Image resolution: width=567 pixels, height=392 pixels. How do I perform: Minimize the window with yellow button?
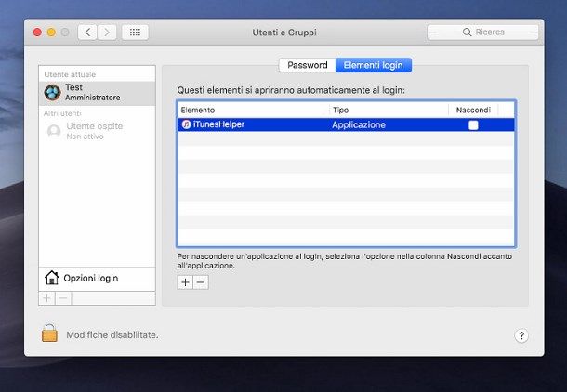(x=51, y=33)
